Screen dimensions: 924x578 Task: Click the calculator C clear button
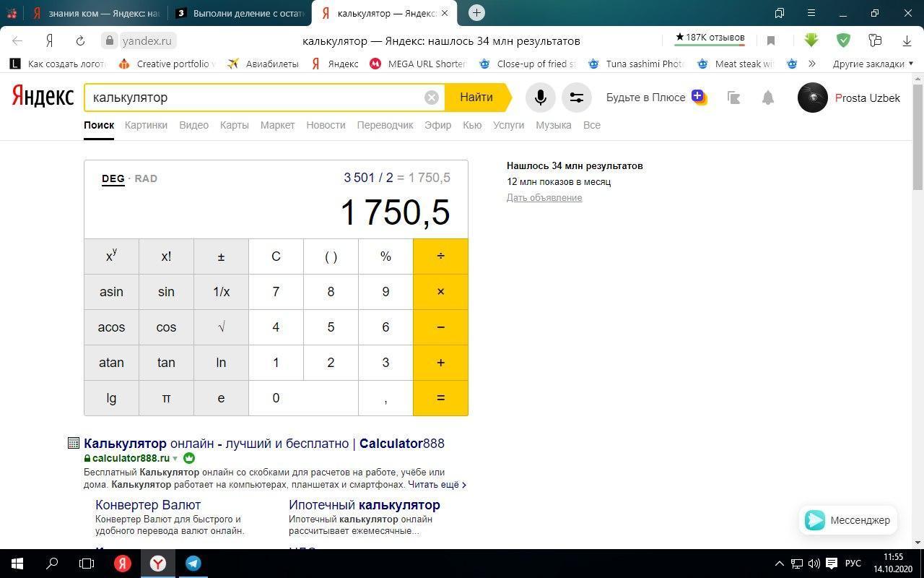coord(276,256)
